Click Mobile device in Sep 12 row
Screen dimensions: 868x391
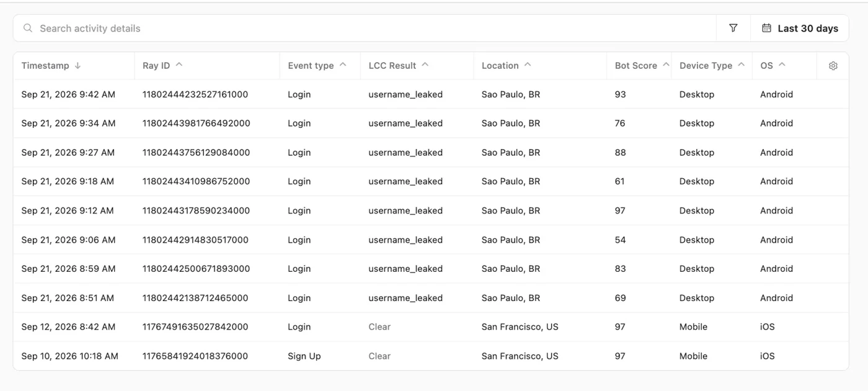(x=693, y=327)
